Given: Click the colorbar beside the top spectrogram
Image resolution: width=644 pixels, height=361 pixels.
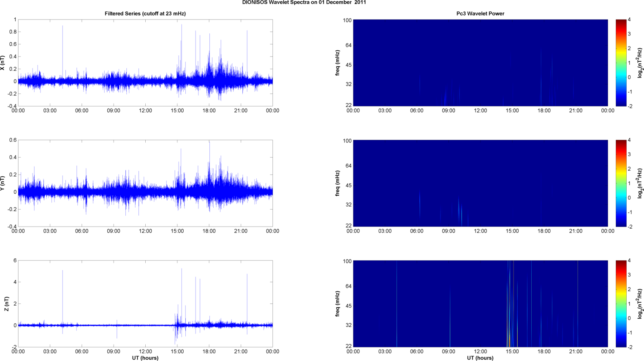Looking at the screenshot, I should pos(621,63).
